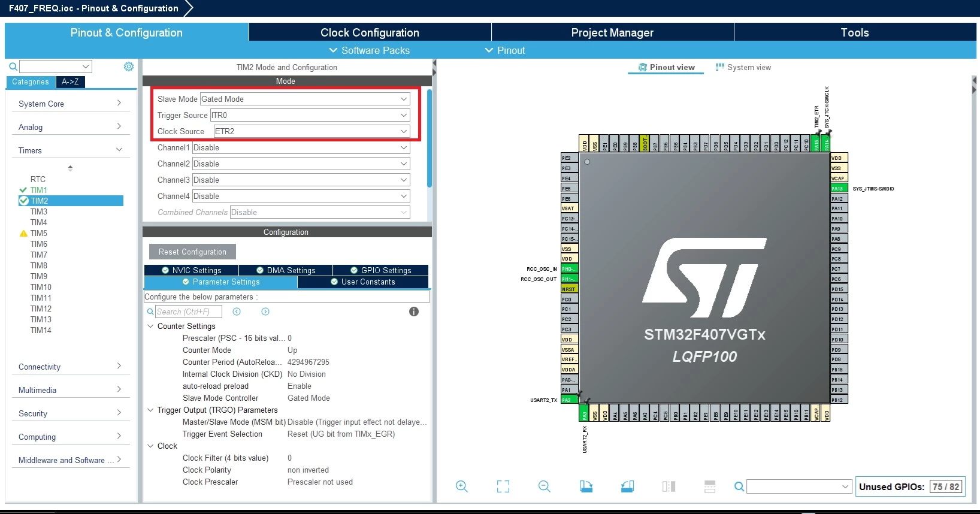This screenshot has height=514, width=980.
Task: Go to previous parameter search result
Action: coord(237,312)
